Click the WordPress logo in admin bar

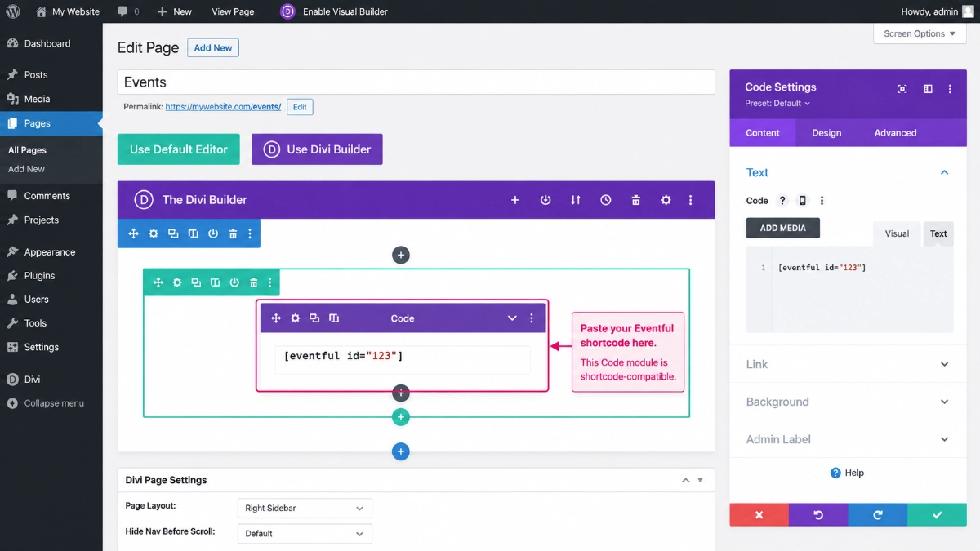13,11
